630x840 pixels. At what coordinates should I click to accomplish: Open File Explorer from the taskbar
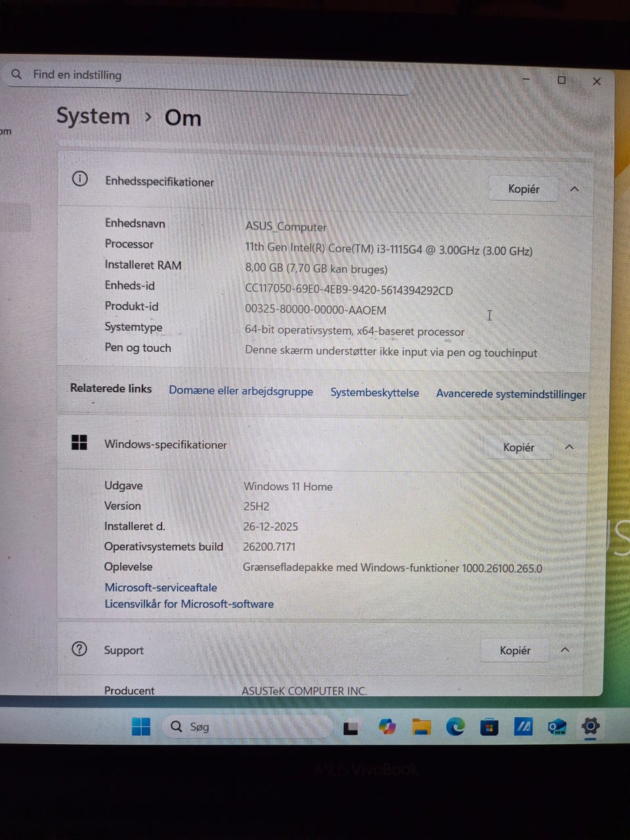[x=421, y=726]
